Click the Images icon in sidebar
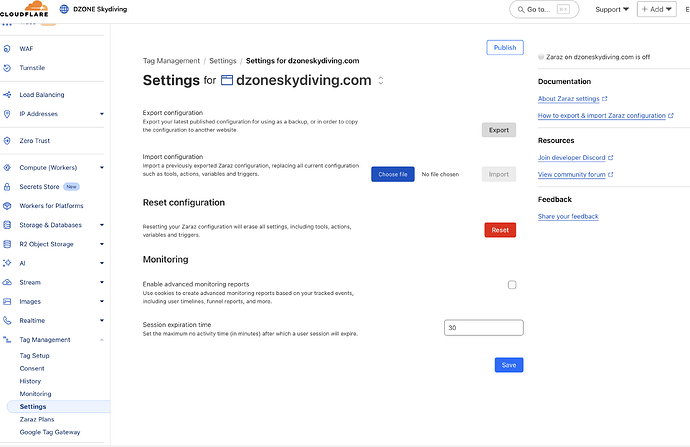 click(7, 301)
